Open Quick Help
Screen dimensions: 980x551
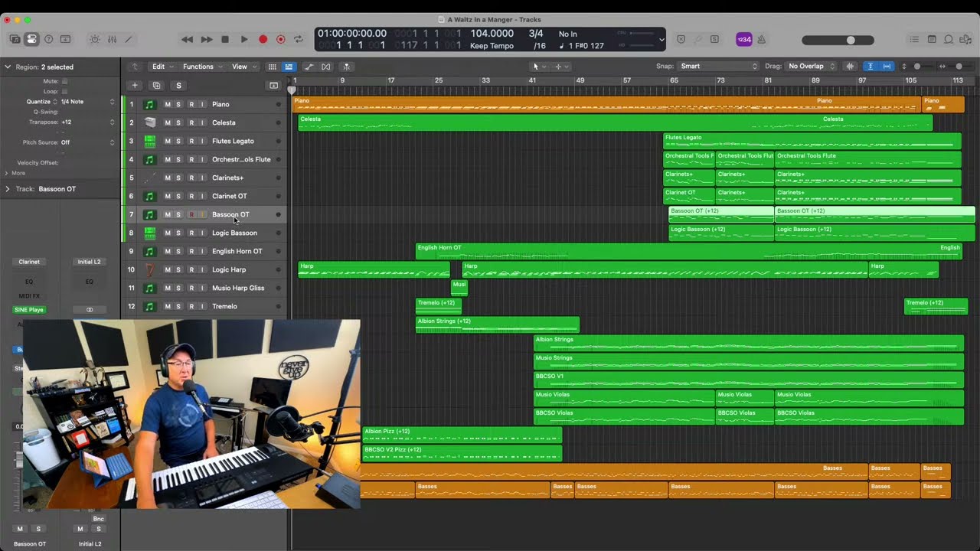point(49,39)
